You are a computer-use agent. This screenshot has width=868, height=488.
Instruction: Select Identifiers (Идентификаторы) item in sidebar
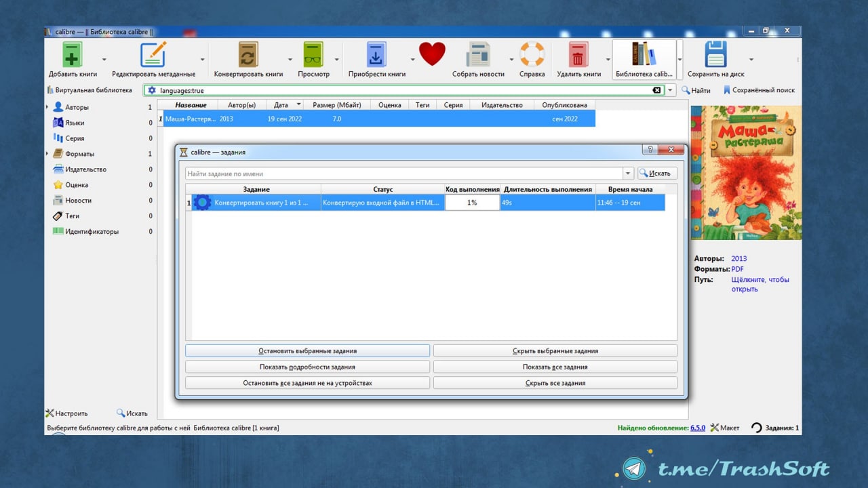point(92,232)
